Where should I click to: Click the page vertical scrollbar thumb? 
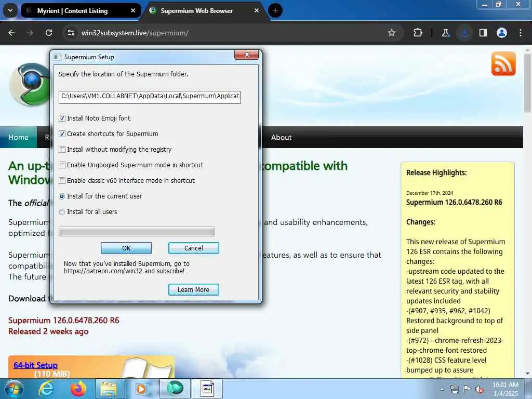pyautogui.click(x=527, y=83)
